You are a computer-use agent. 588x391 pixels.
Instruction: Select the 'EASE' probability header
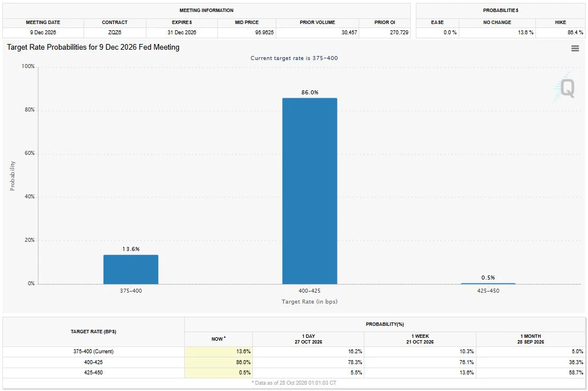(437, 22)
